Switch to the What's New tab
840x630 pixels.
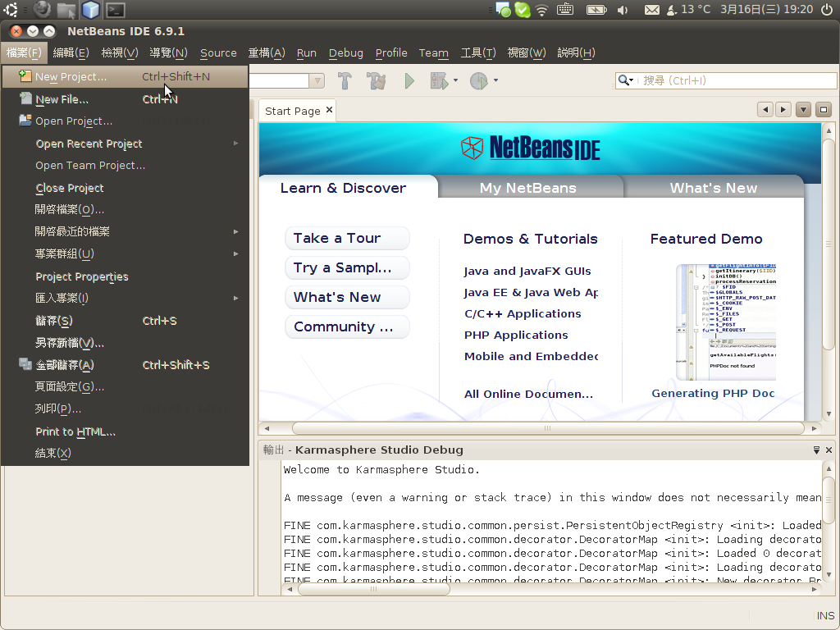(714, 188)
